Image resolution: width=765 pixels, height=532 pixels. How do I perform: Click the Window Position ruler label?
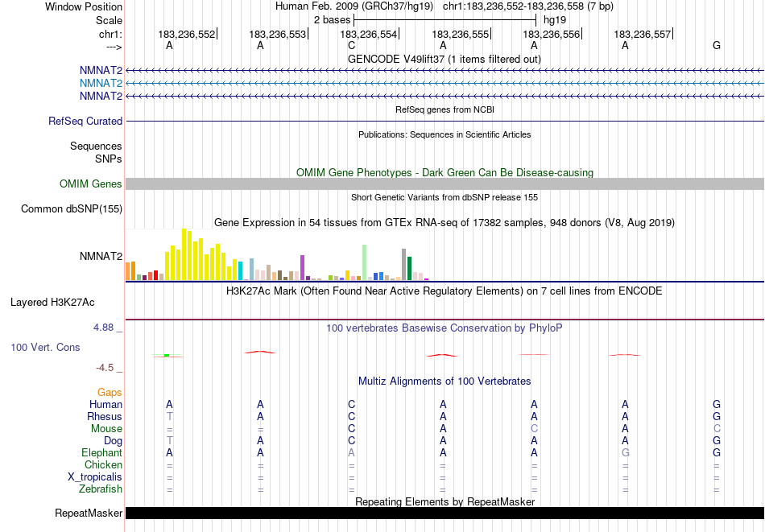(x=84, y=6)
